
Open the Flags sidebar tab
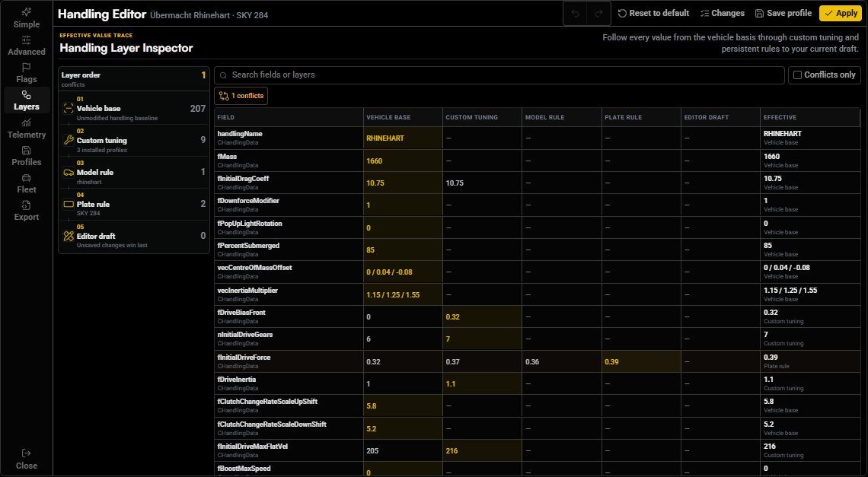click(x=26, y=73)
